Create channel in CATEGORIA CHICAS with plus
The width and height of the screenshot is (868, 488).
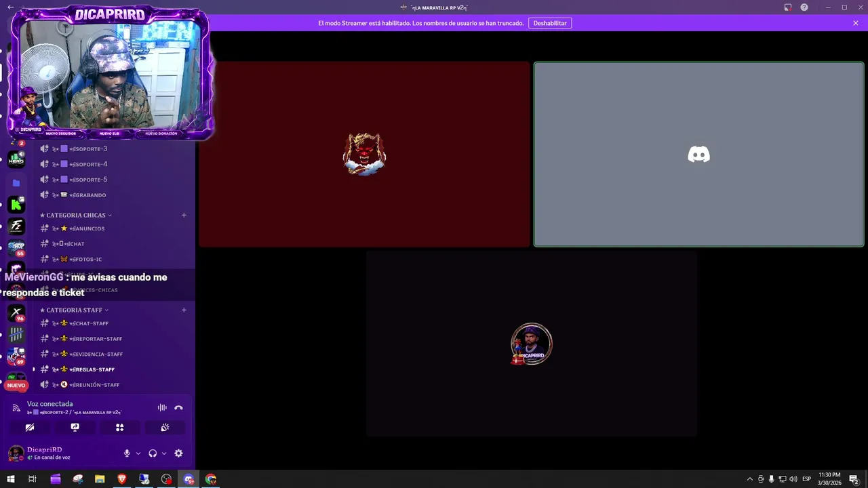[x=184, y=216]
